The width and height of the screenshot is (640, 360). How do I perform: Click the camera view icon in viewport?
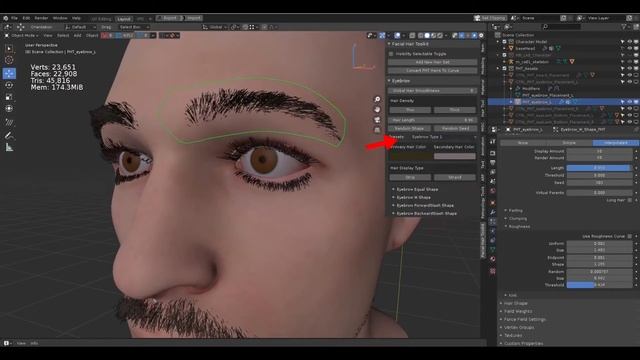click(377, 120)
